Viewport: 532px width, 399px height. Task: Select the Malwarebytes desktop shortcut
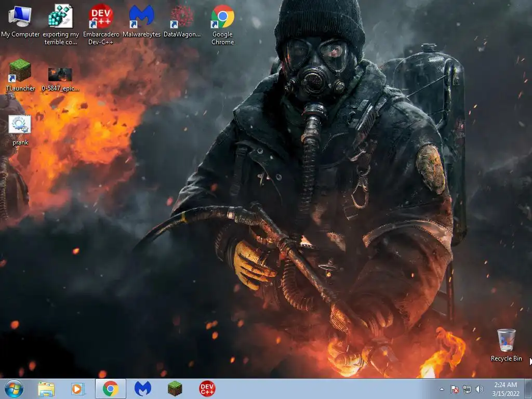[x=141, y=21]
